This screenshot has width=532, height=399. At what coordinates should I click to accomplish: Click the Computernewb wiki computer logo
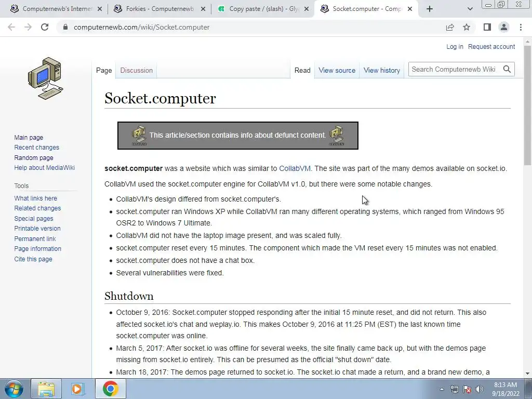(x=45, y=78)
